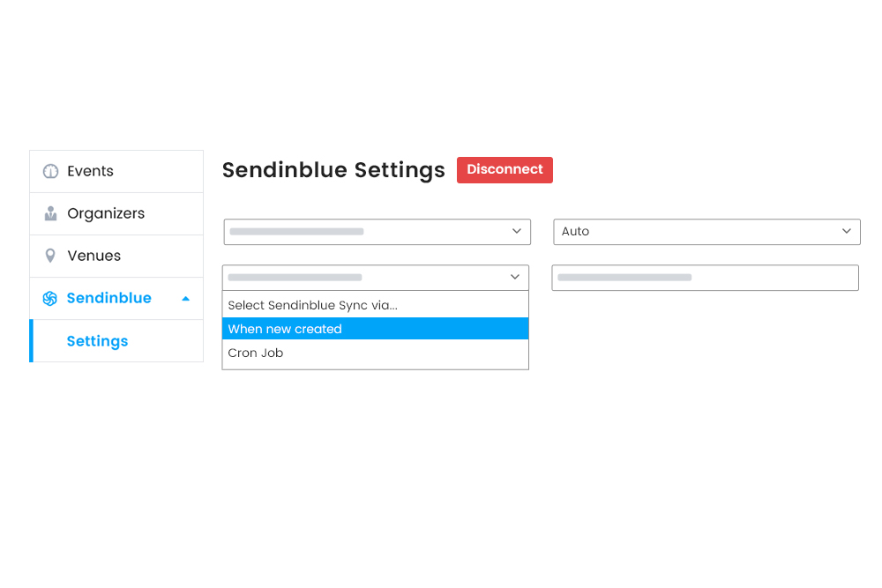Image resolution: width=882 pixels, height=588 pixels.
Task: Go to the Organizers menu item
Action: (x=106, y=213)
